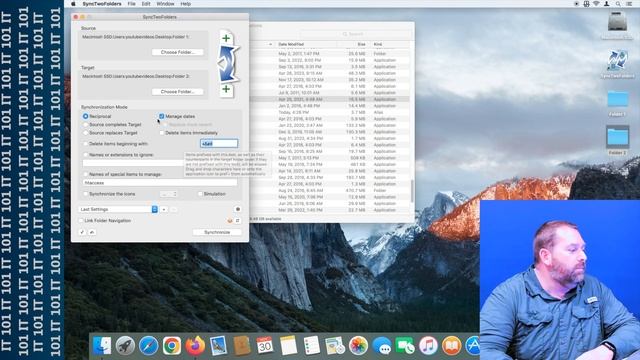
Task: Open FaceTime from the Dock
Action: [x=405, y=346]
